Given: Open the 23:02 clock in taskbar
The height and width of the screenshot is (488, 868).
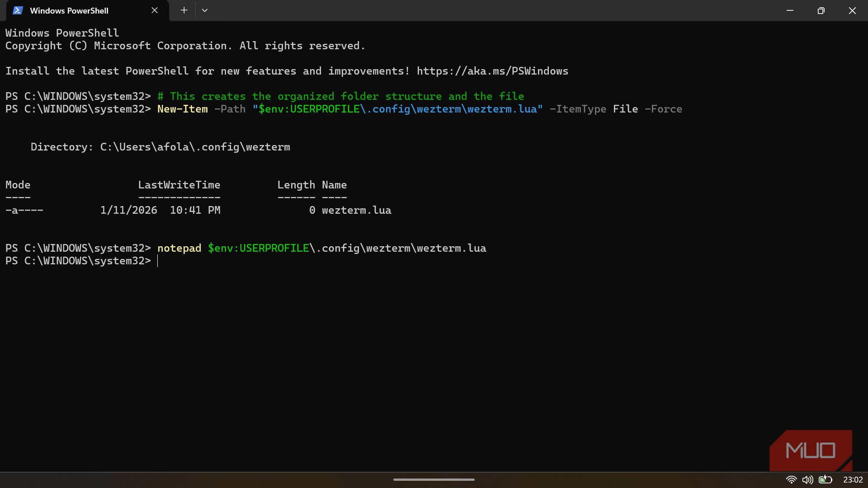Looking at the screenshot, I should click(x=853, y=479).
